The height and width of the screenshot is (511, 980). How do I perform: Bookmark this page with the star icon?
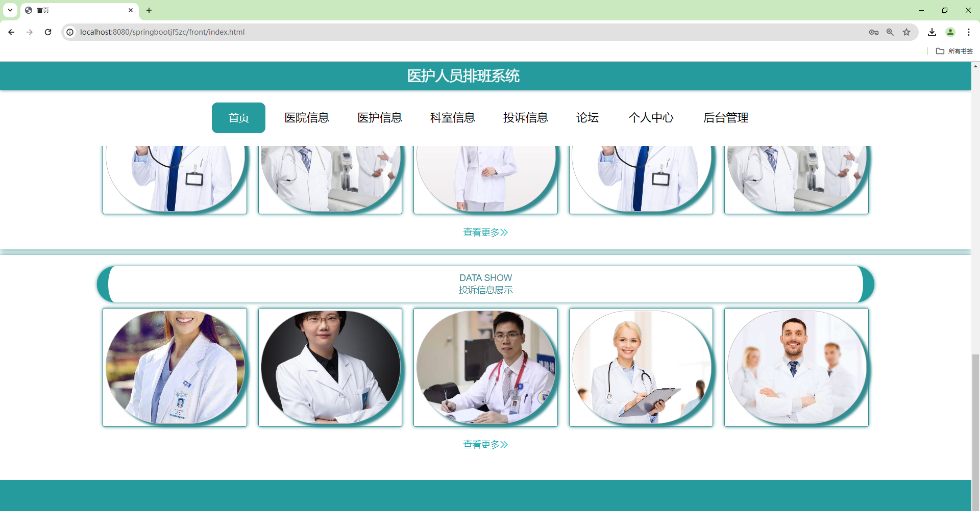pos(906,32)
